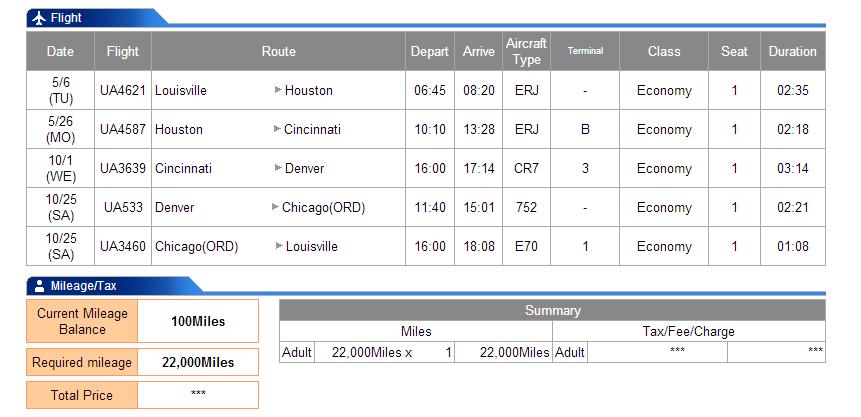Click the Summary table header

552,310
